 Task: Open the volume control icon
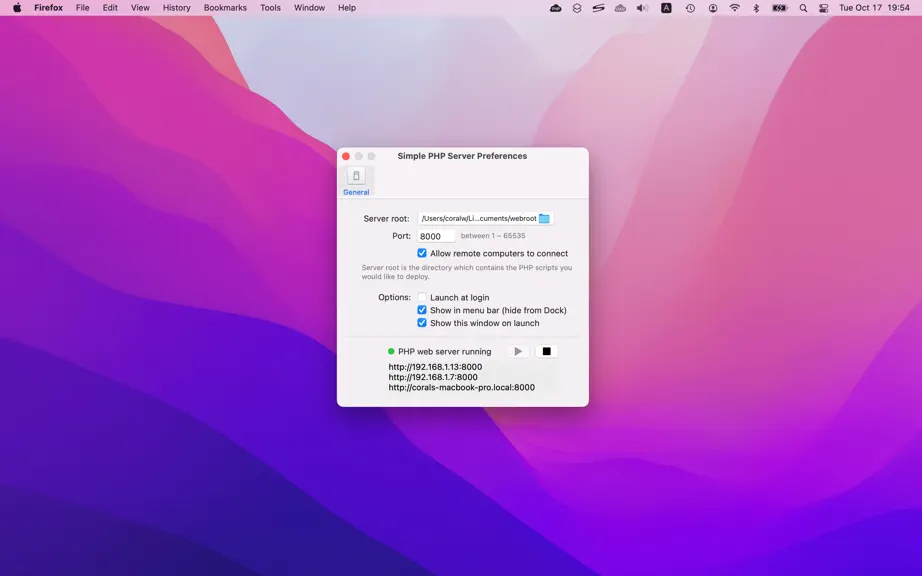pyautogui.click(x=642, y=8)
